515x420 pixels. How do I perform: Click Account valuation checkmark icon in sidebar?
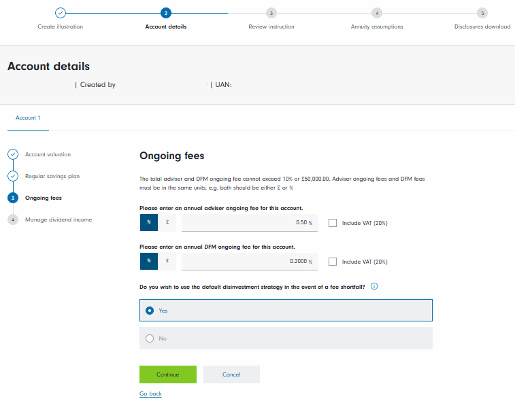13,154
